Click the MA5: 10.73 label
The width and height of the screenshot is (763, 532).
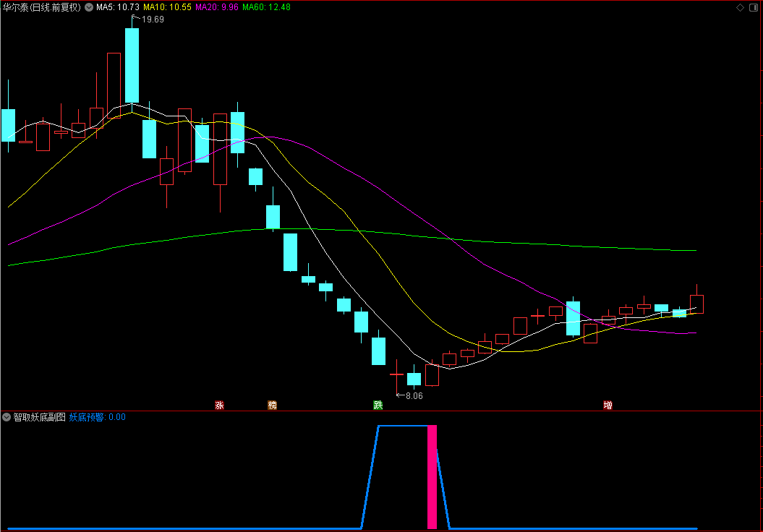(118, 7)
